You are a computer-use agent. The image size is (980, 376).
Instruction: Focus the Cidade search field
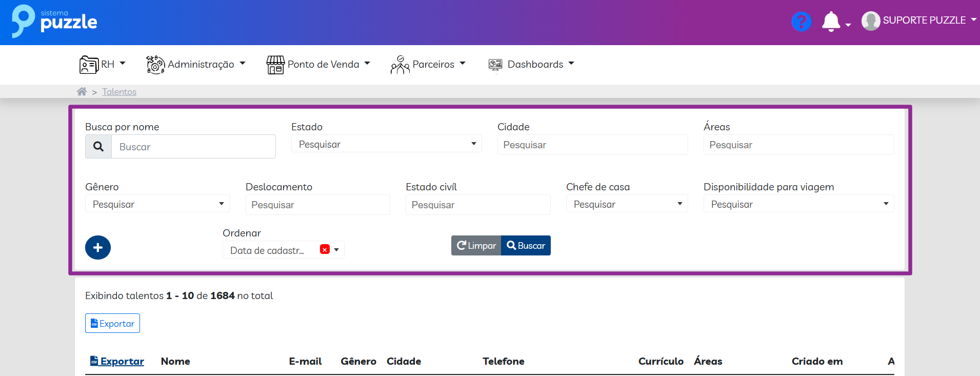tap(592, 145)
